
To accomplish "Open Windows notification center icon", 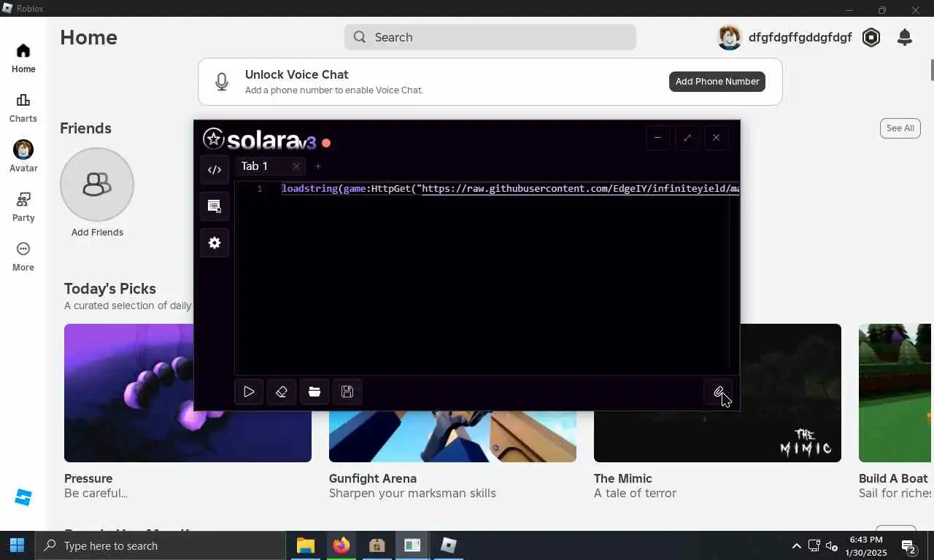I will point(909,546).
